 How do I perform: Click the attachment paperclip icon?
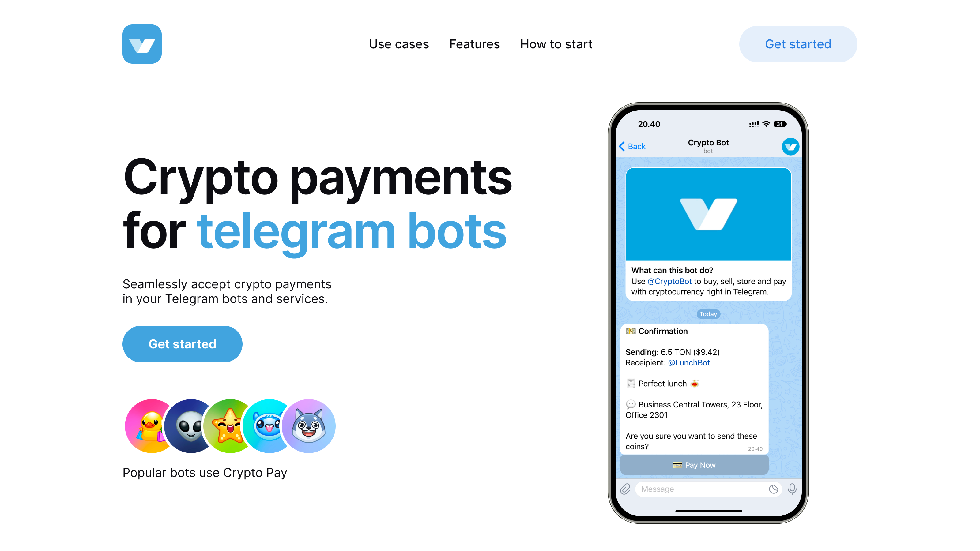tap(625, 489)
